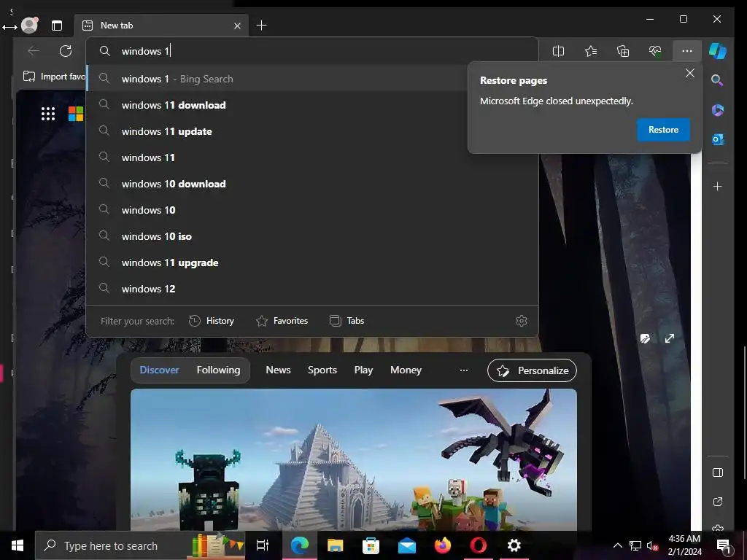Open Outlook sidebar icon
This screenshot has height=560, width=747.
[718, 139]
